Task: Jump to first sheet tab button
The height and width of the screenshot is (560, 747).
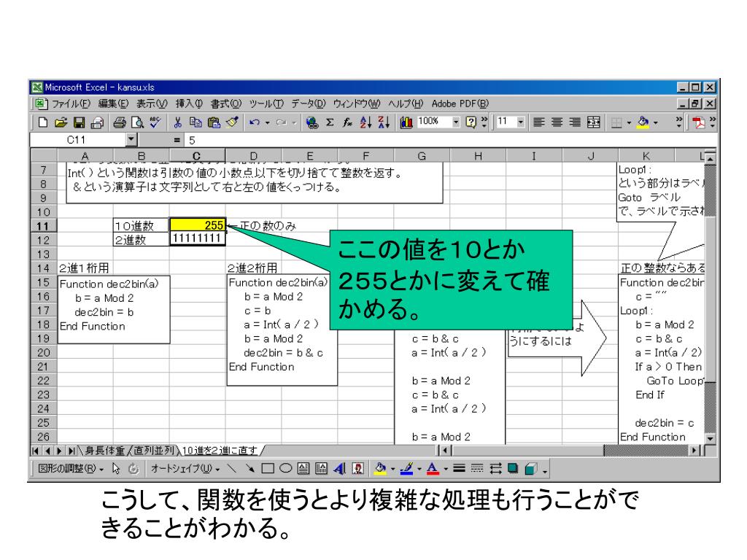Action: click(36, 451)
